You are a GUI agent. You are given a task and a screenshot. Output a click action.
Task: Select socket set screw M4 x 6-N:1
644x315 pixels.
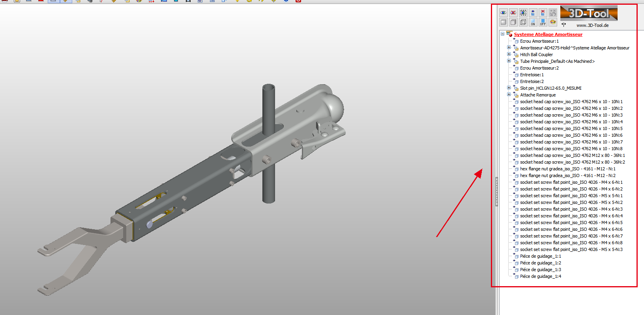click(571, 182)
